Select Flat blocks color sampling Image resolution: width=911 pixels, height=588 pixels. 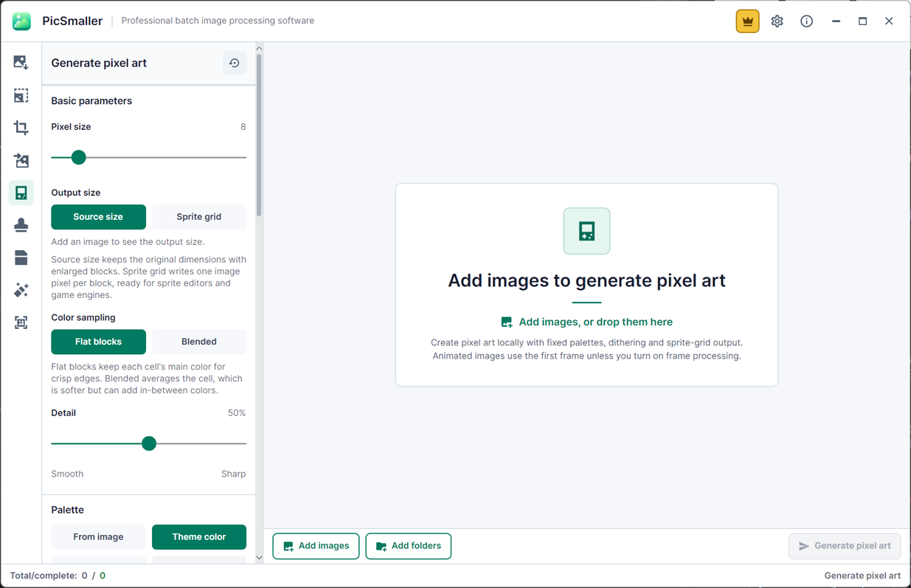click(98, 342)
